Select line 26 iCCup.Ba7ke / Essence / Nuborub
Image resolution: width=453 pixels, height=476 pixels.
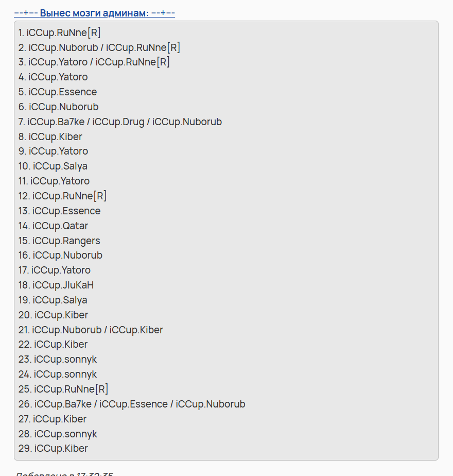tap(131, 404)
